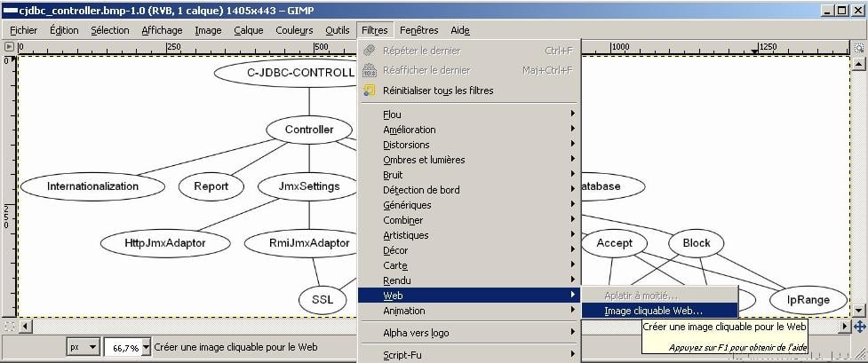Click the horizontal scrollbar right arrow
This screenshot has width=868, height=363.
[845, 326]
